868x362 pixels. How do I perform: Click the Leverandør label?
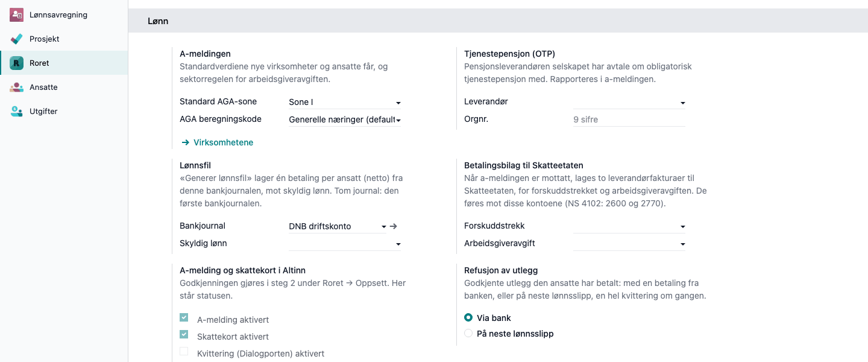486,101
